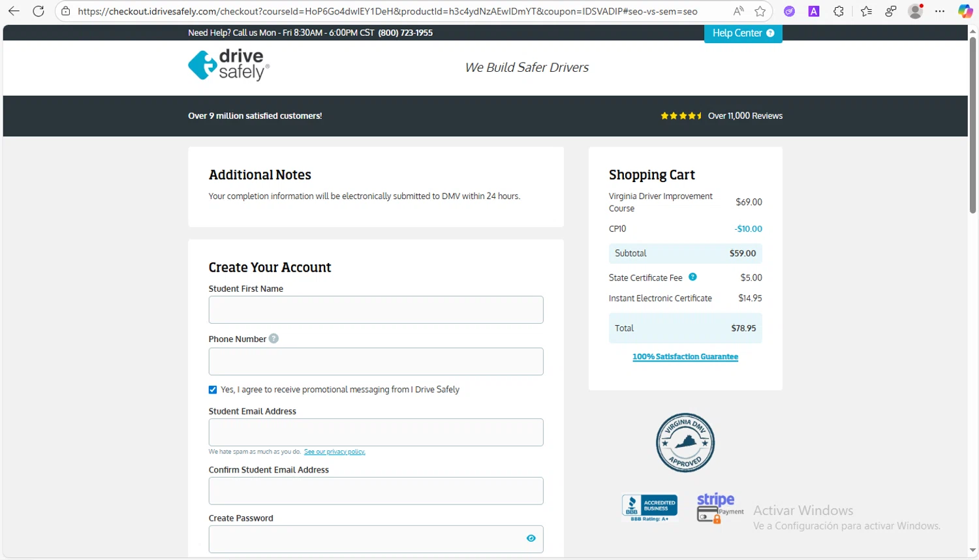Open the icon between Favorites and profile
The width and height of the screenshot is (979, 560).
click(x=891, y=11)
